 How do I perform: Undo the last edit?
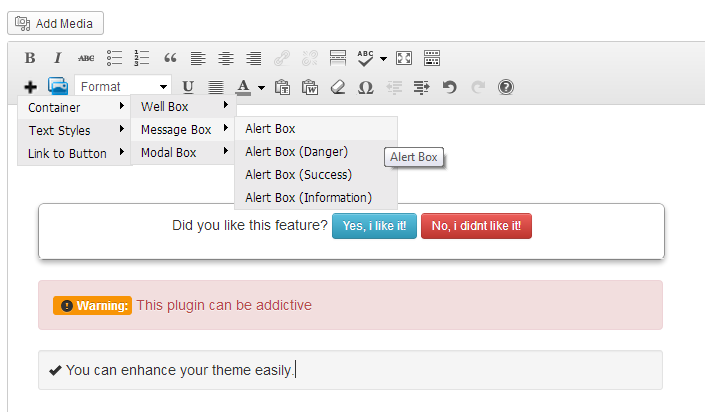[x=450, y=87]
